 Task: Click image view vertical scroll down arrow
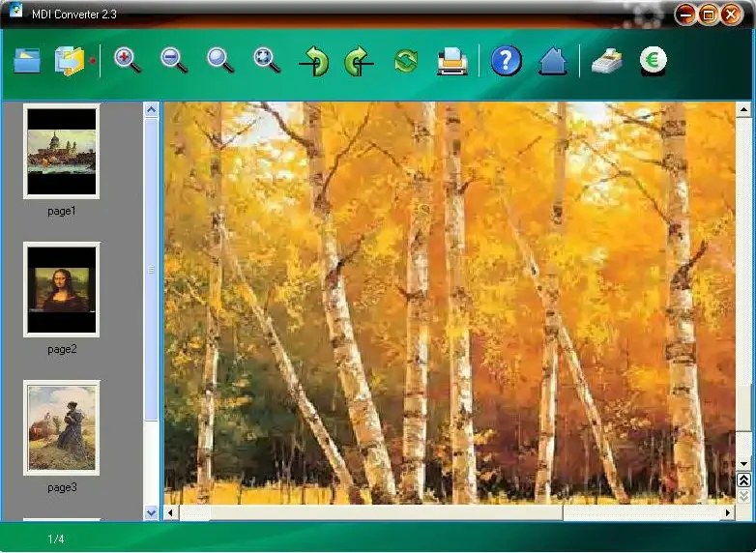point(743,464)
